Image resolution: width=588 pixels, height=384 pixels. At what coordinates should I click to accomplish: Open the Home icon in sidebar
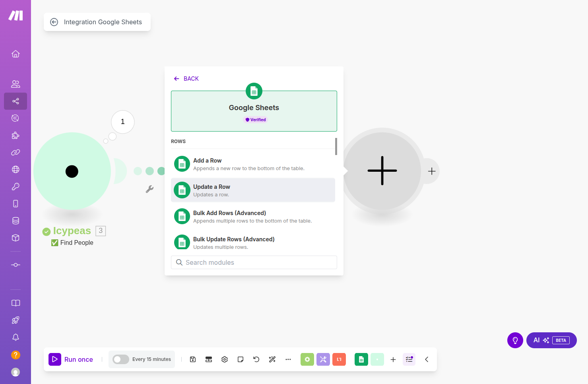point(16,54)
